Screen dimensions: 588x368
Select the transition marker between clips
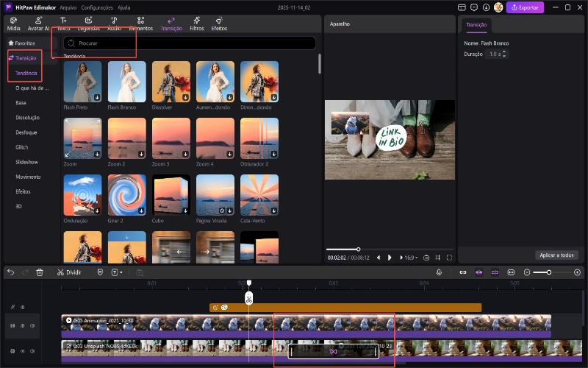coord(334,352)
